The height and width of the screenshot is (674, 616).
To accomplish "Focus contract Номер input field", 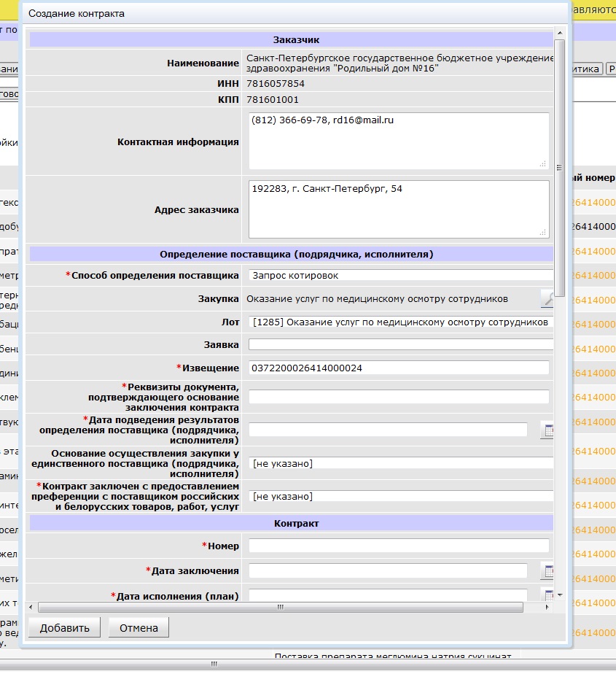I will [x=399, y=546].
